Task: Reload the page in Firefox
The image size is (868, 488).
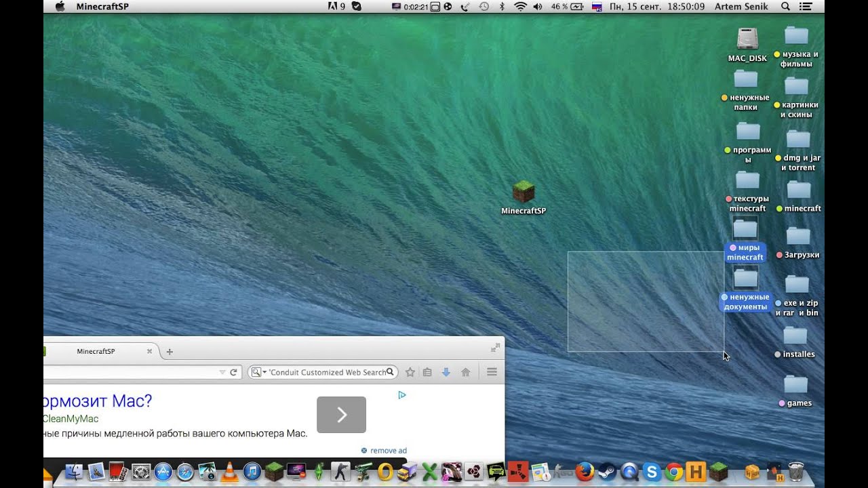Action: tap(233, 372)
